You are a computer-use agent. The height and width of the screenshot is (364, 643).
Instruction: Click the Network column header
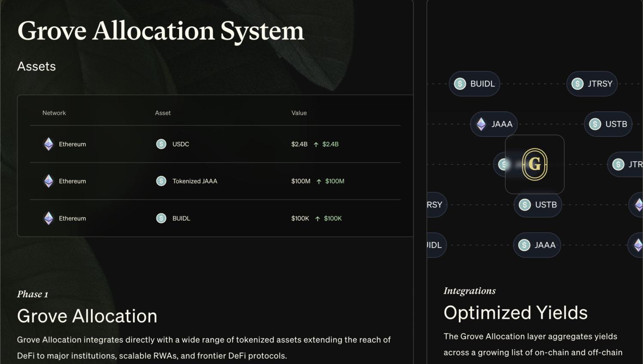[x=54, y=113]
